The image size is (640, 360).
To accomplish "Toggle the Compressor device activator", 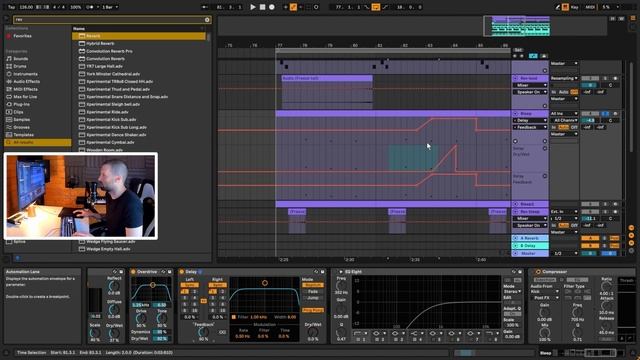I will (x=538, y=271).
